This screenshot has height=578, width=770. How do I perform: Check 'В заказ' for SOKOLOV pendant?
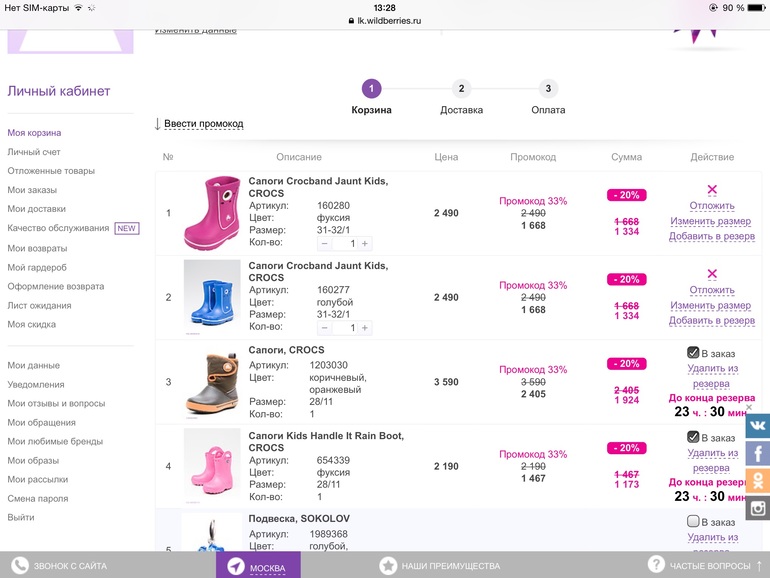coord(693,521)
